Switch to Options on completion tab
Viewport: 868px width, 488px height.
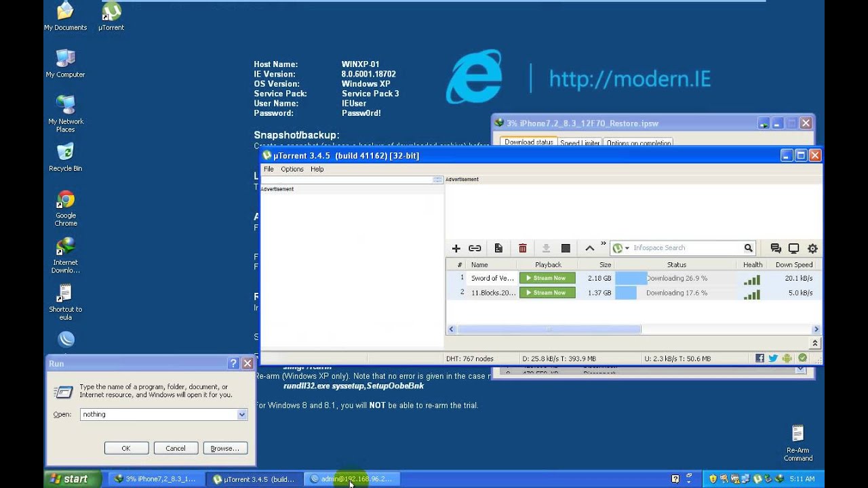coord(638,143)
